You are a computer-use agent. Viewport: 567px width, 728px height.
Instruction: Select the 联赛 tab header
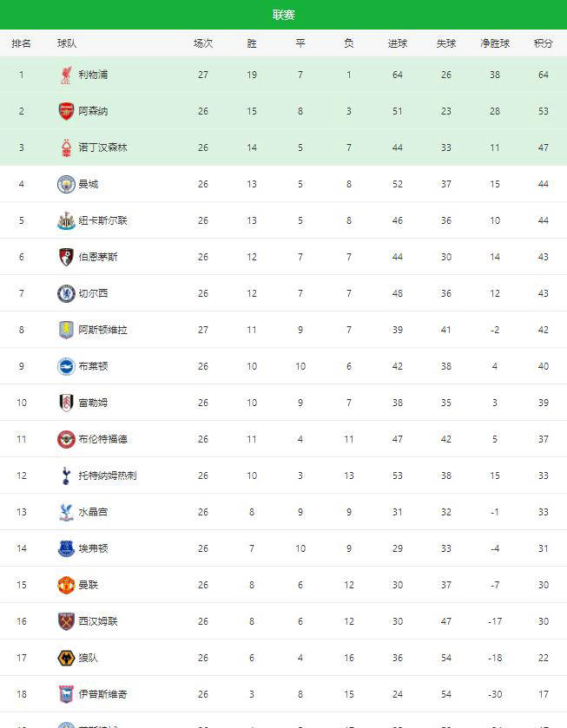(x=283, y=15)
